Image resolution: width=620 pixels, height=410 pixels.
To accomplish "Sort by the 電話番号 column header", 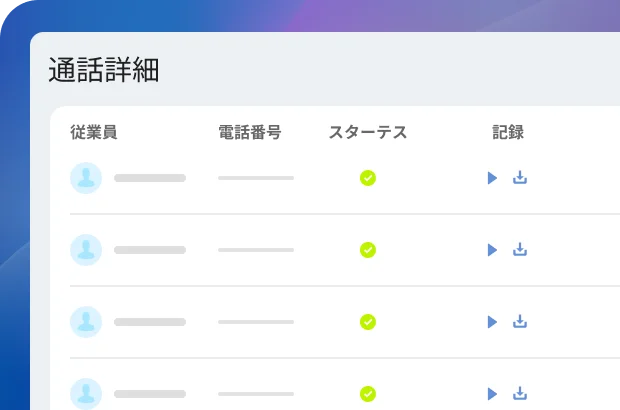I will click(x=250, y=132).
